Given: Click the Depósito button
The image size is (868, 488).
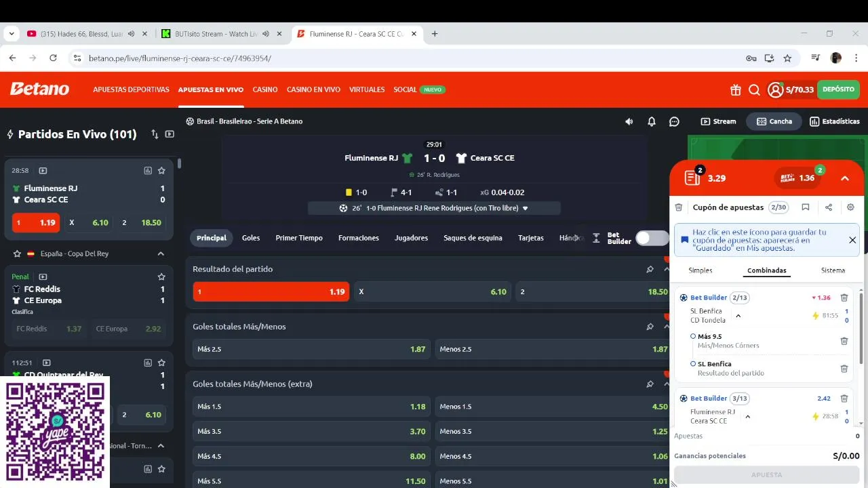Looking at the screenshot, I should (838, 89).
